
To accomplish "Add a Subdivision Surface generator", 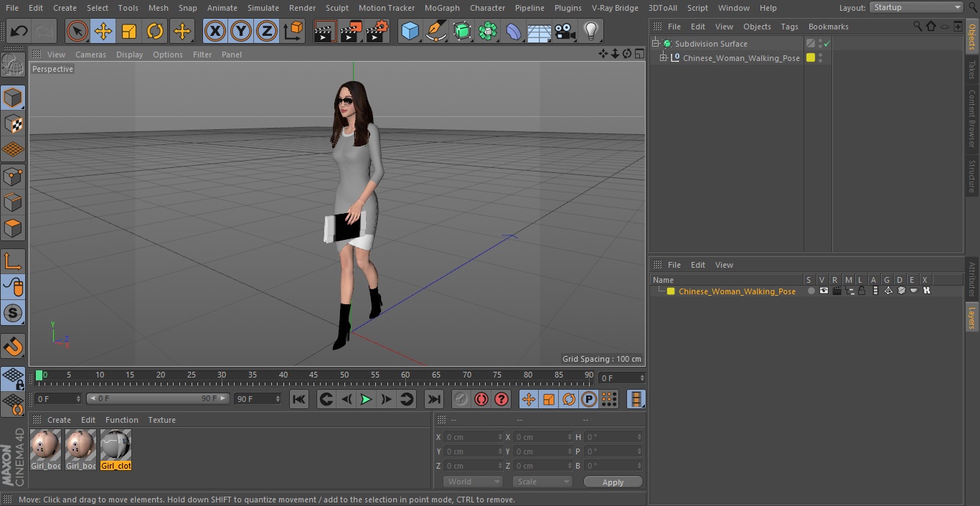I will click(x=463, y=32).
